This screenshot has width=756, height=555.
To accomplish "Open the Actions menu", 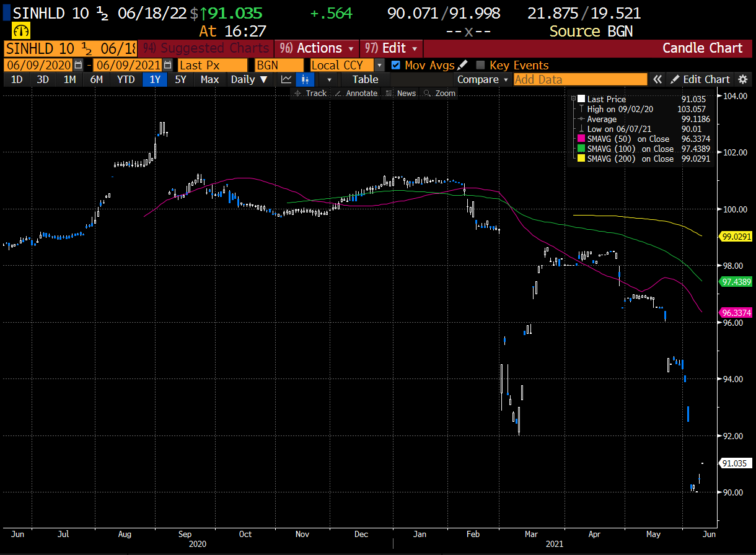I will click(x=319, y=48).
